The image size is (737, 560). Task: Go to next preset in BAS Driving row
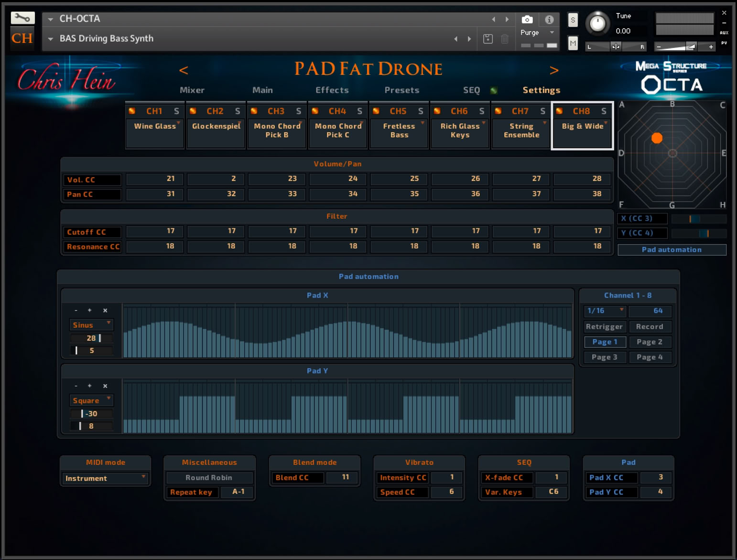click(469, 39)
